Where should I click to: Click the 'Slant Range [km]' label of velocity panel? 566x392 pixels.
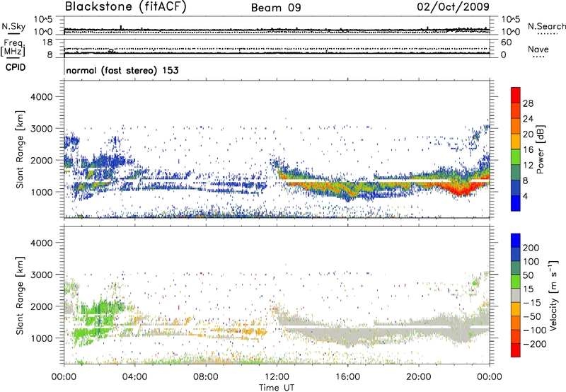(20, 296)
